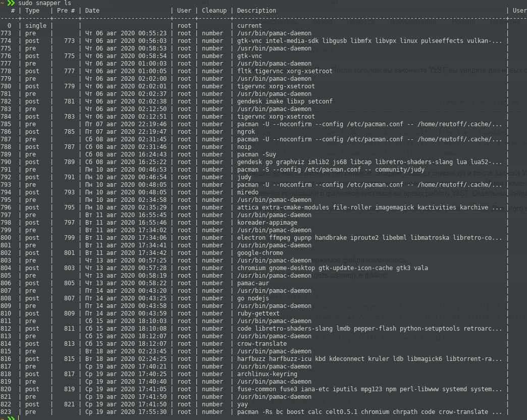
Task: Click 'go nodejs' description in row 808
Action: tap(253, 298)
